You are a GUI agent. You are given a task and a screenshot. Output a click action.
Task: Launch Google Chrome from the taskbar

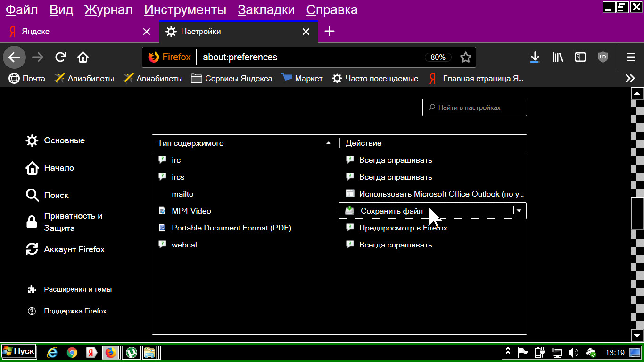pyautogui.click(x=72, y=352)
